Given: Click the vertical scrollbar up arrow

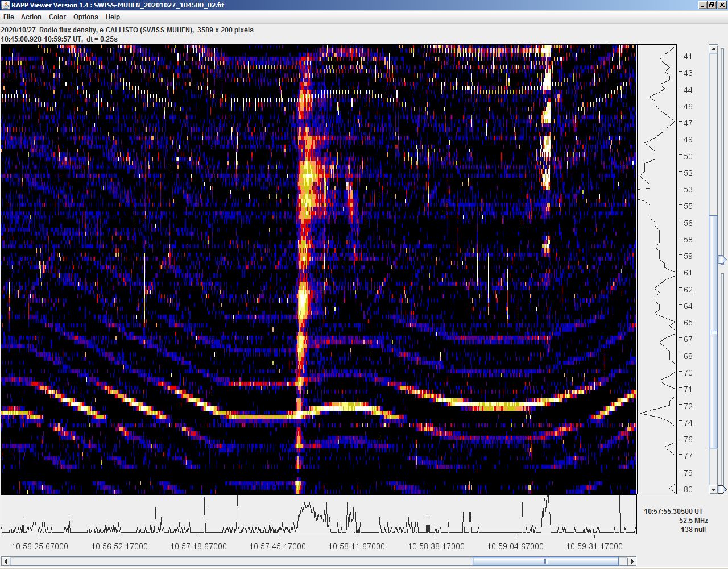Looking at the screenshot, I should pyautogui.click(x=714, y=50).
